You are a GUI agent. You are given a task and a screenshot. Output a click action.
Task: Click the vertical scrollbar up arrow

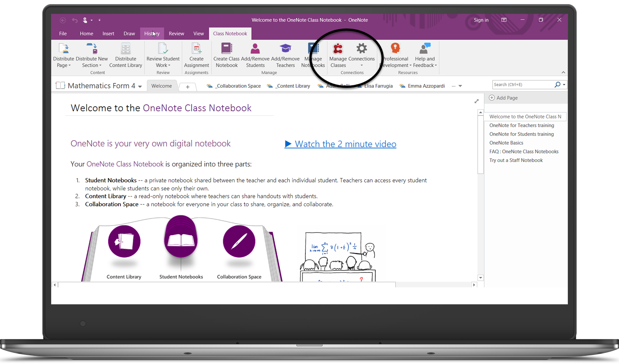(480, 113)
